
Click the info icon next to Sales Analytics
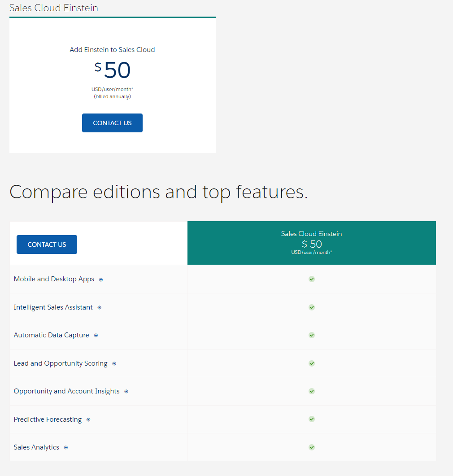coord(66,447)
